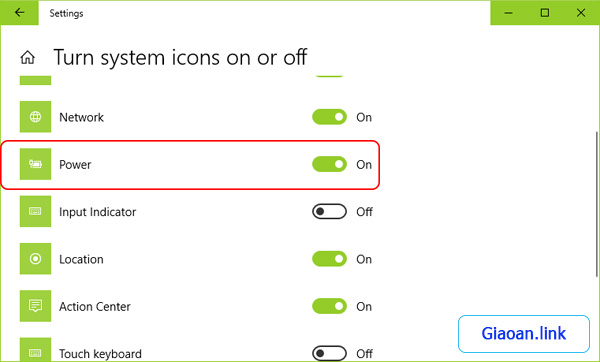Click the Action Center label
This screenshot has width=600, height=362.
tap(95, 307)
